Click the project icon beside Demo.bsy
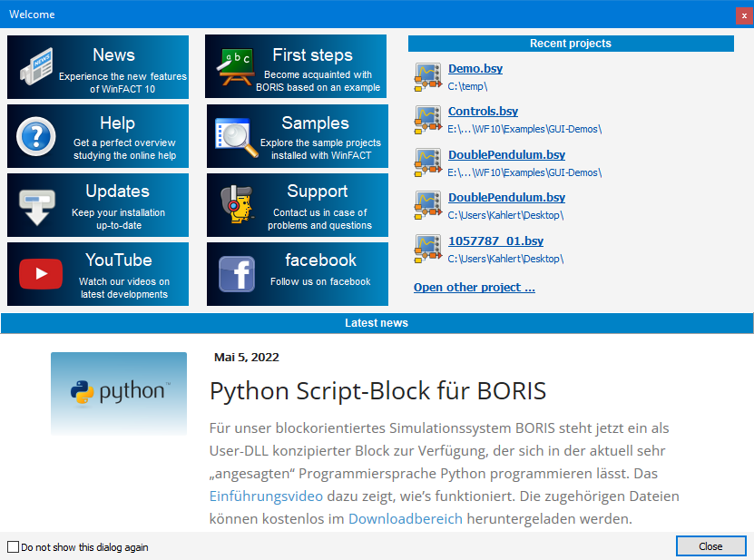Screen dimensions: 754x560 coord(428,77)
